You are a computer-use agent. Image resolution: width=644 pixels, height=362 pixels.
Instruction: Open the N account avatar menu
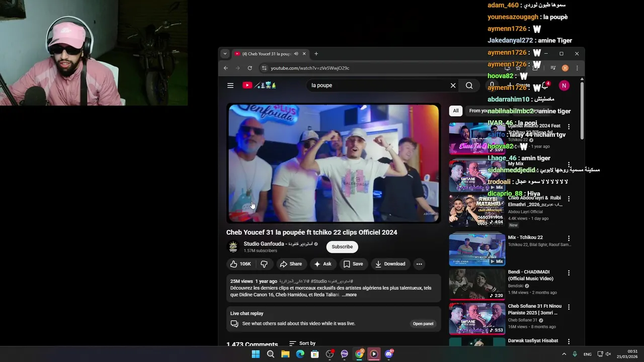click(x=564, y=85)
